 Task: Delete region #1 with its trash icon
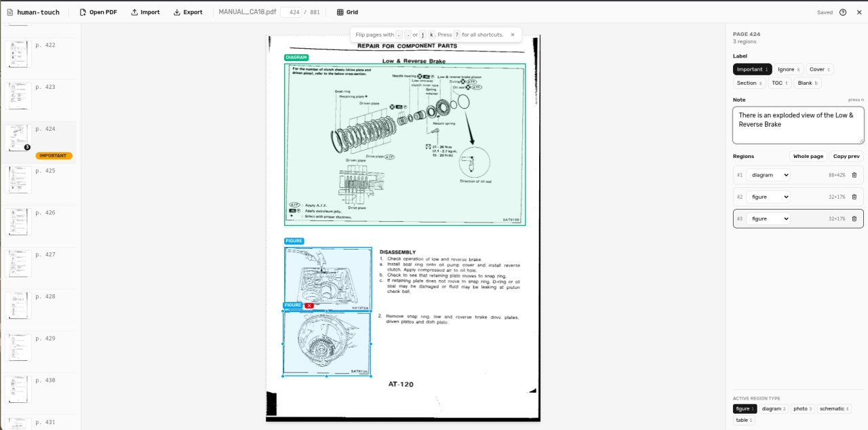854,175
